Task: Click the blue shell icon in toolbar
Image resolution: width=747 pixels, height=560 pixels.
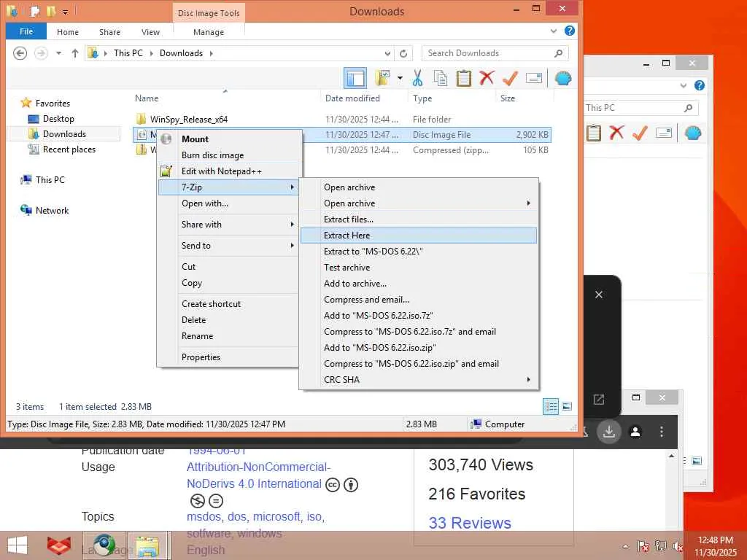Action: [x=563, y=78]
